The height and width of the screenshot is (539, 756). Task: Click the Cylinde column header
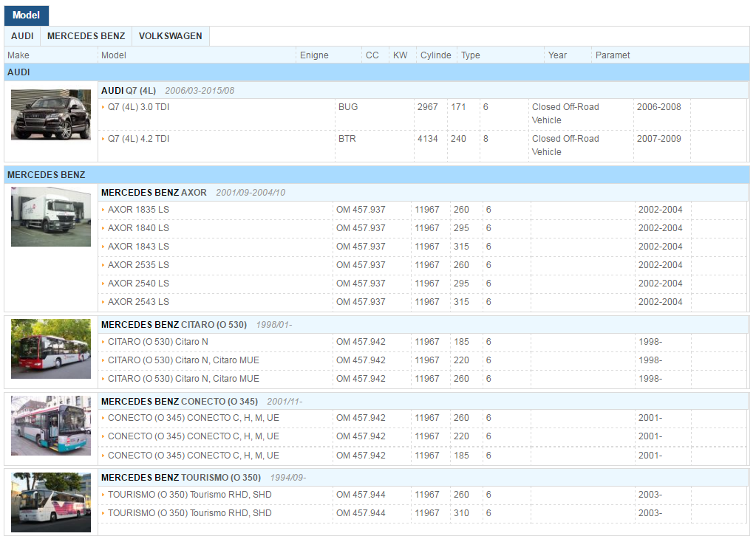tap(436, 55)
